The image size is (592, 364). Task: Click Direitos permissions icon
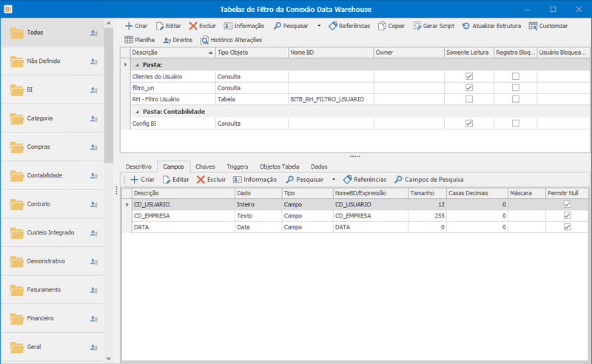[x=167, y=40]
